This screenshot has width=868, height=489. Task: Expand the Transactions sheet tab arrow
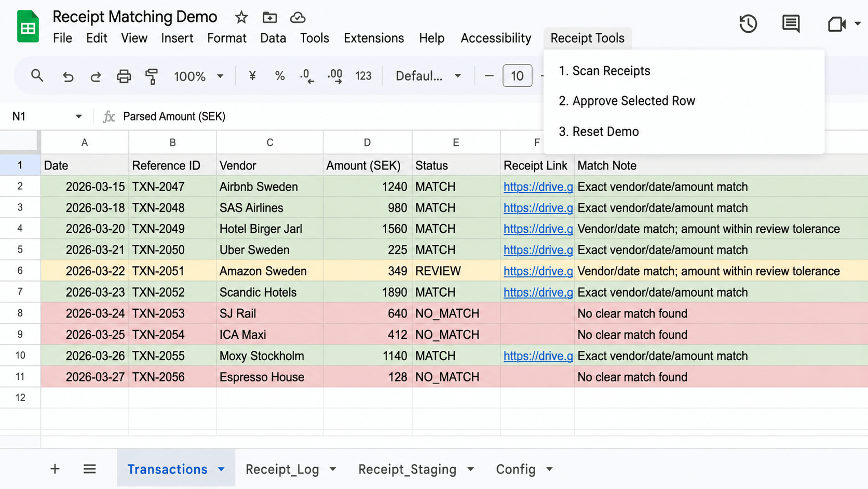(x=222, y=469)
